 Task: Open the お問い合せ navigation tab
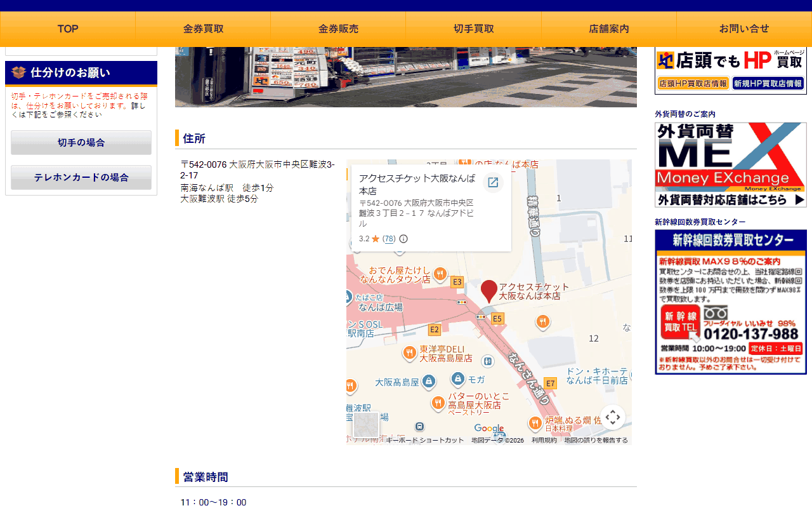pos(744,29)
